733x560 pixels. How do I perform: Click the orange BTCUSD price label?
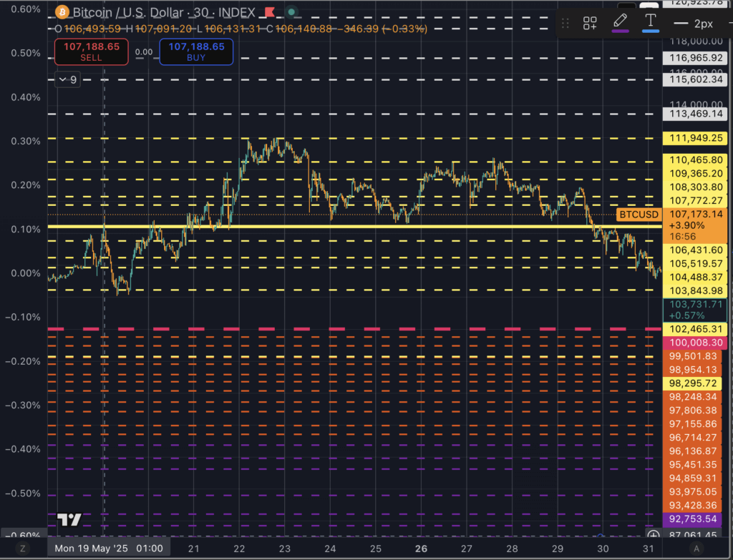click(x=639, y=214)
